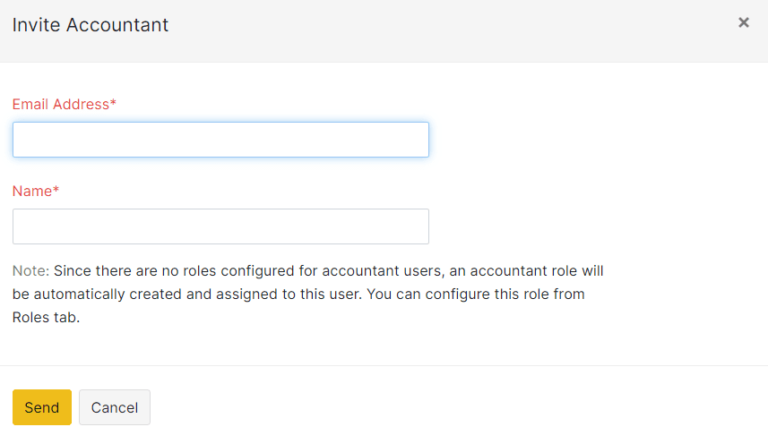Click the note about accountant roles
Screen dimensions: 768x444
pyautogui.click(x=308, y=294)
